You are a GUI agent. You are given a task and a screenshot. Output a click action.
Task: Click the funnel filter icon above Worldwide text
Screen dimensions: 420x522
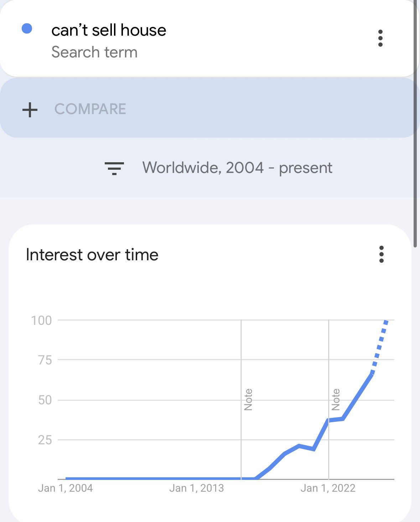(x=114, y=168)
